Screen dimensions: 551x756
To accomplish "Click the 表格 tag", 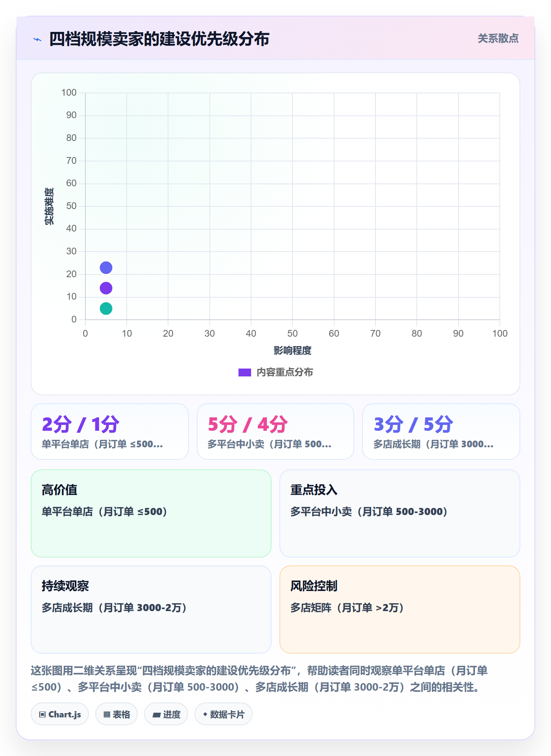I will pos(116,714).
